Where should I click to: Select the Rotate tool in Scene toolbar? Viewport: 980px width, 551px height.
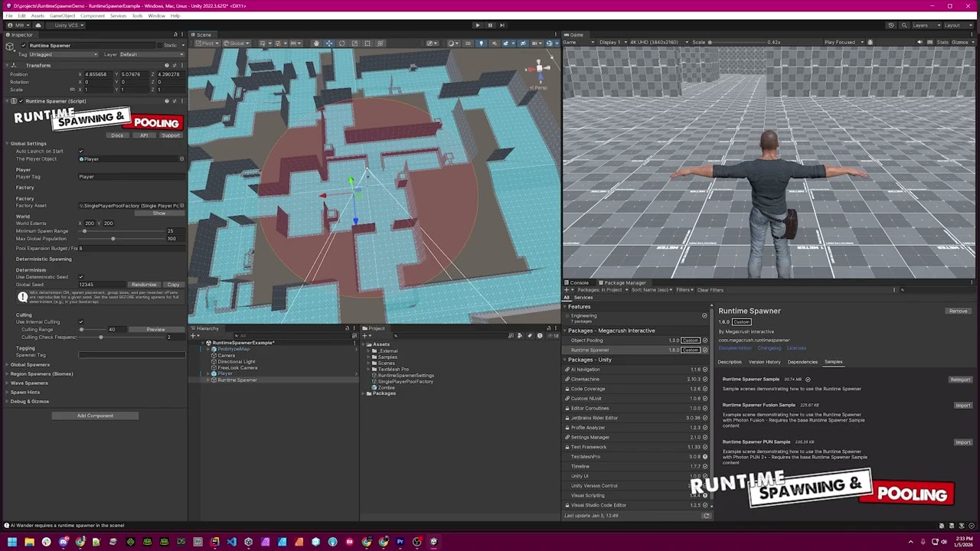click(341, 43)
